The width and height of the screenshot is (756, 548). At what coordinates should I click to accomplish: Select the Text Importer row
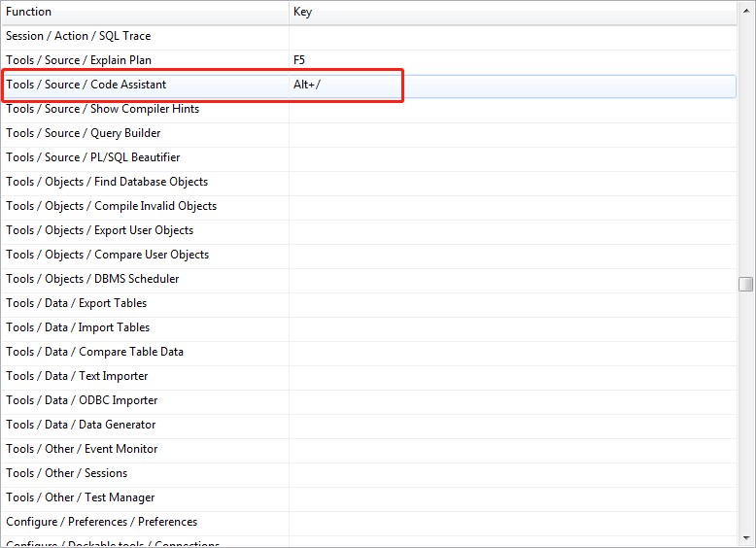[369, 376]
